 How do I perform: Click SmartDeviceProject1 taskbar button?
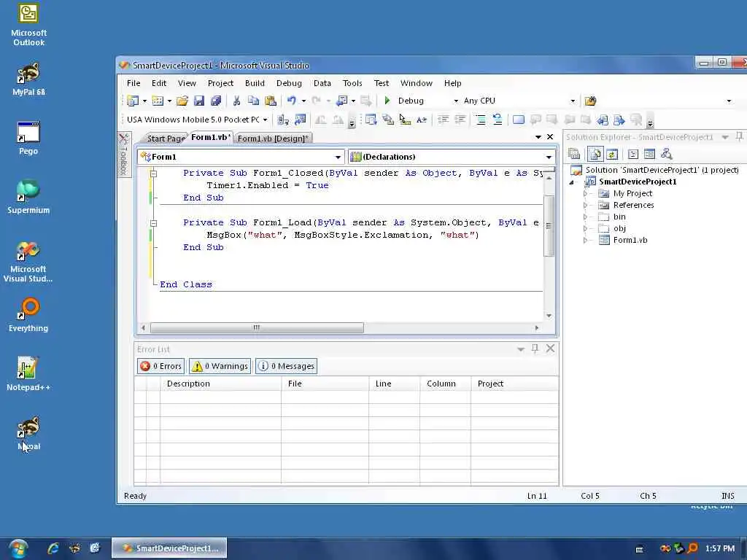click(x=169, y=548)
